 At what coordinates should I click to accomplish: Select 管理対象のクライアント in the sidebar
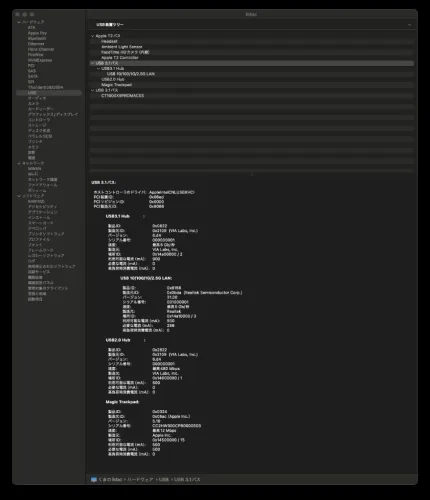[x=48, y=288]
